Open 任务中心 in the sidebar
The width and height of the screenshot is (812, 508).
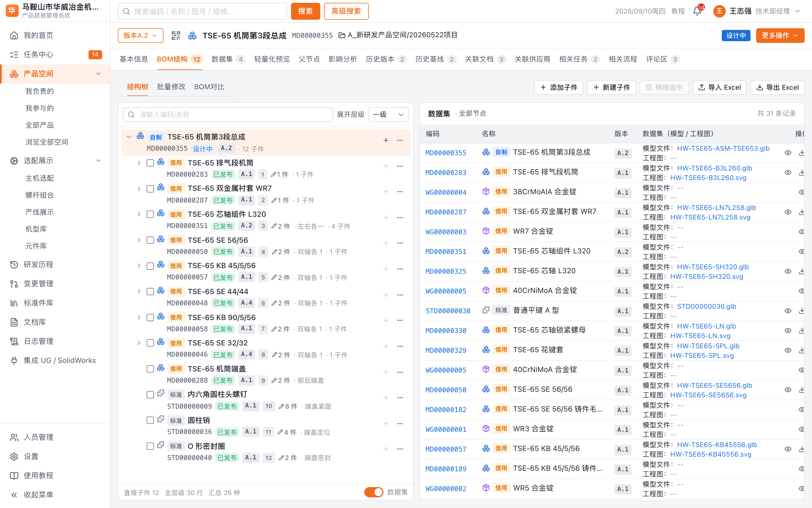pyautogui.click(x=55, y=54)
